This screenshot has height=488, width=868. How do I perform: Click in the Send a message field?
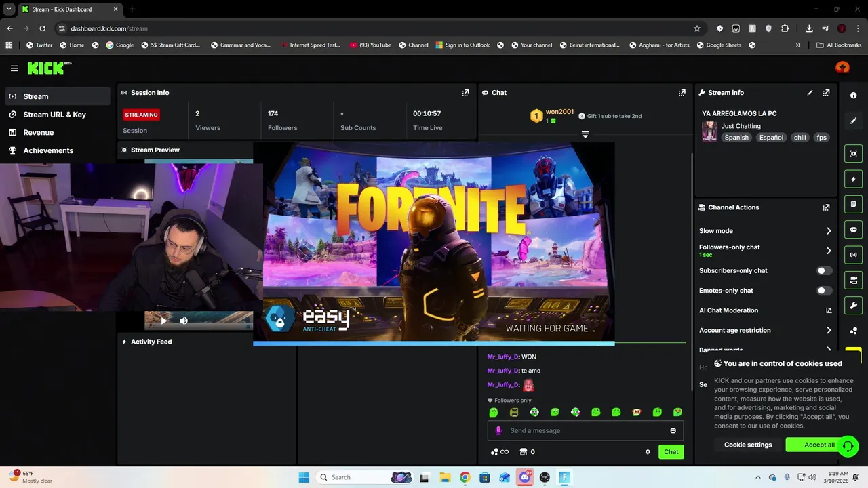point(585,430)
